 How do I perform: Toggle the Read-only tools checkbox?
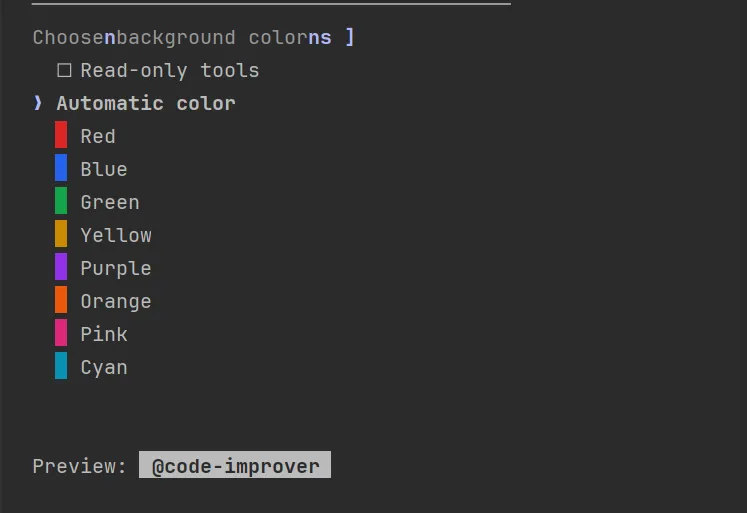[65, 70]
